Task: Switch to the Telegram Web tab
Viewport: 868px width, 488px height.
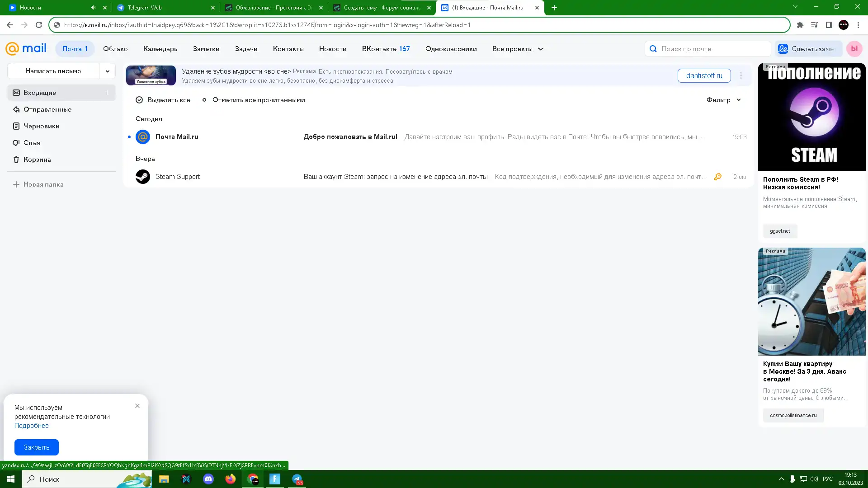Action: pyautogui.click(x=165, y=8)
